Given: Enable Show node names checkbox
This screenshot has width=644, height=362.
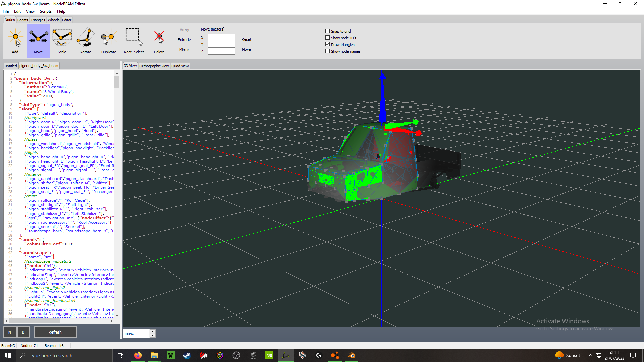Looking at the screenshot, I should [x=328, y=51].
